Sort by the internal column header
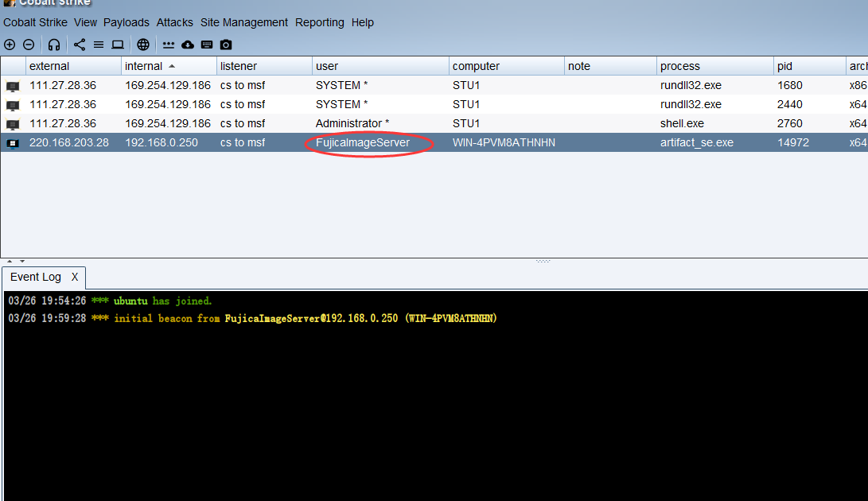This screenshot has width=868, height=501. click(169, 66)
